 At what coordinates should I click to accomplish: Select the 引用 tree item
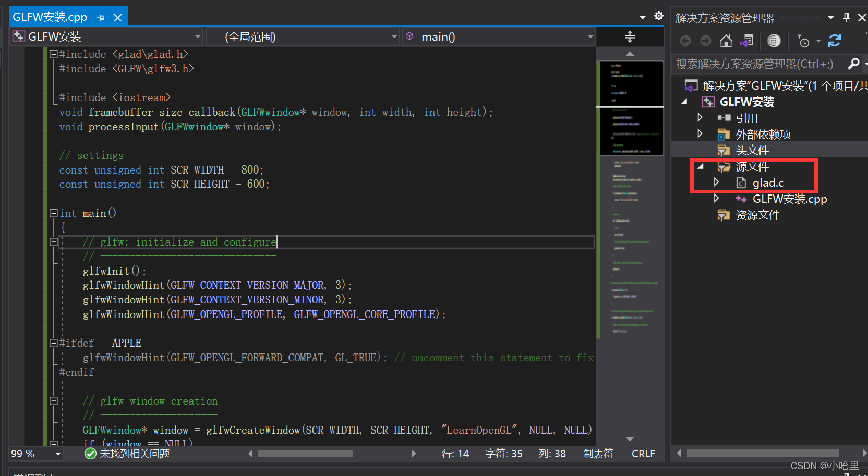pos(746,118)
